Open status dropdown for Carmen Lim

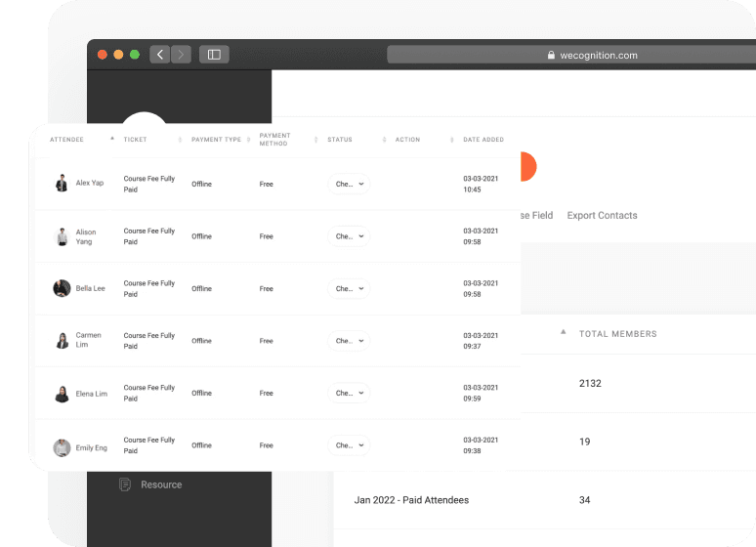[349, 341]
